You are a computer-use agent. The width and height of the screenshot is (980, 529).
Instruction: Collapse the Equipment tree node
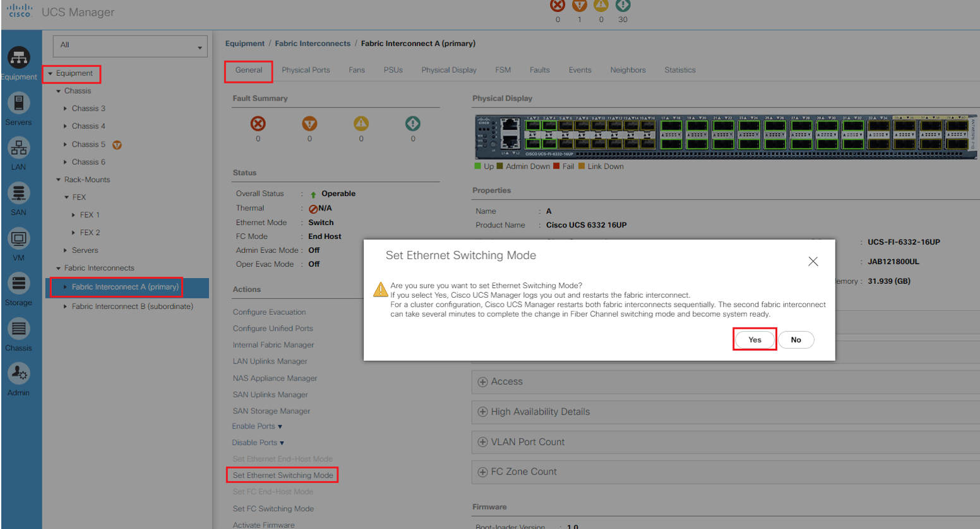click(x=51, y=73)
